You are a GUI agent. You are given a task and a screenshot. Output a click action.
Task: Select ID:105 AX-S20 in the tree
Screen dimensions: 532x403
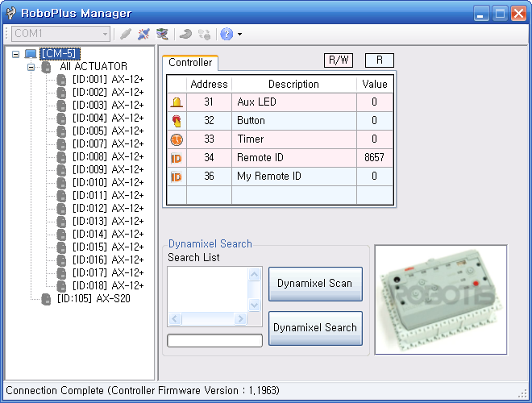point(94,298)
